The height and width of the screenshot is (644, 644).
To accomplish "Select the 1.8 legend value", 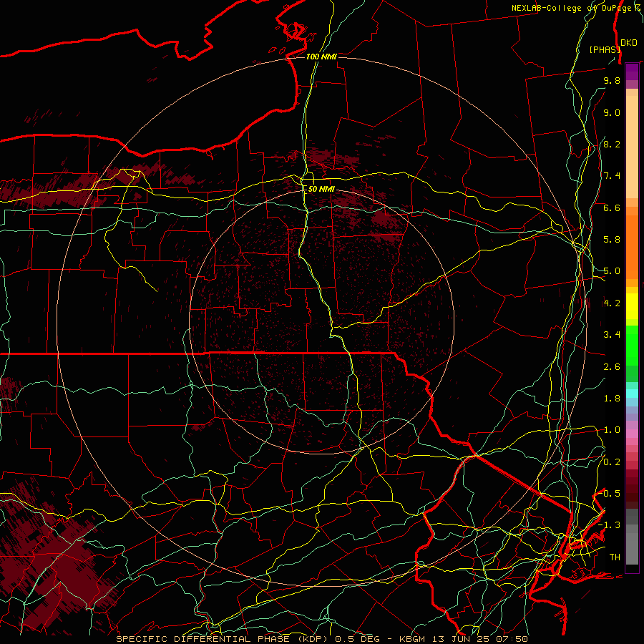I will point(612,399).
